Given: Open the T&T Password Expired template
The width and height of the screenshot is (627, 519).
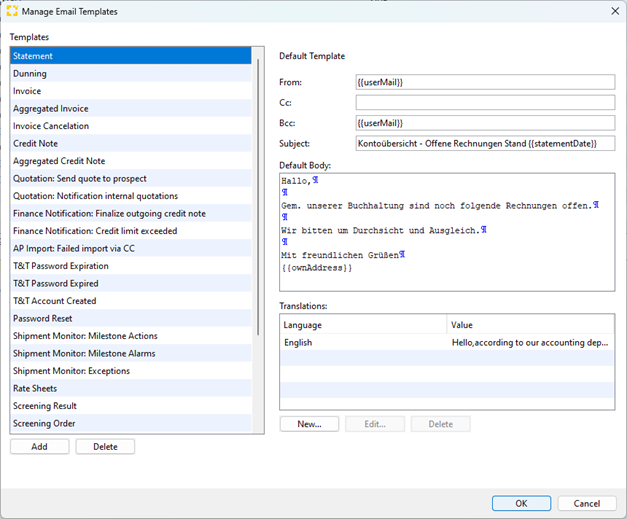Looking at the screenshot, I should click(131, 283).
